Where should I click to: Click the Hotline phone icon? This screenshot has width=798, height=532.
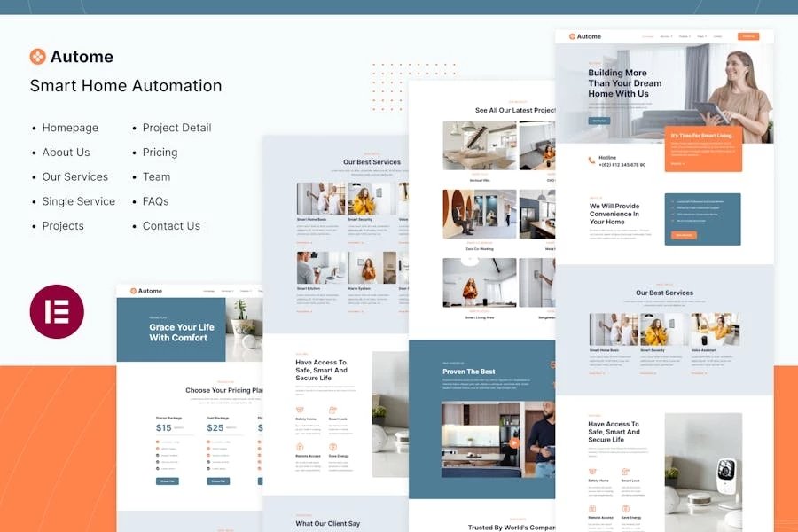point(591,160)
